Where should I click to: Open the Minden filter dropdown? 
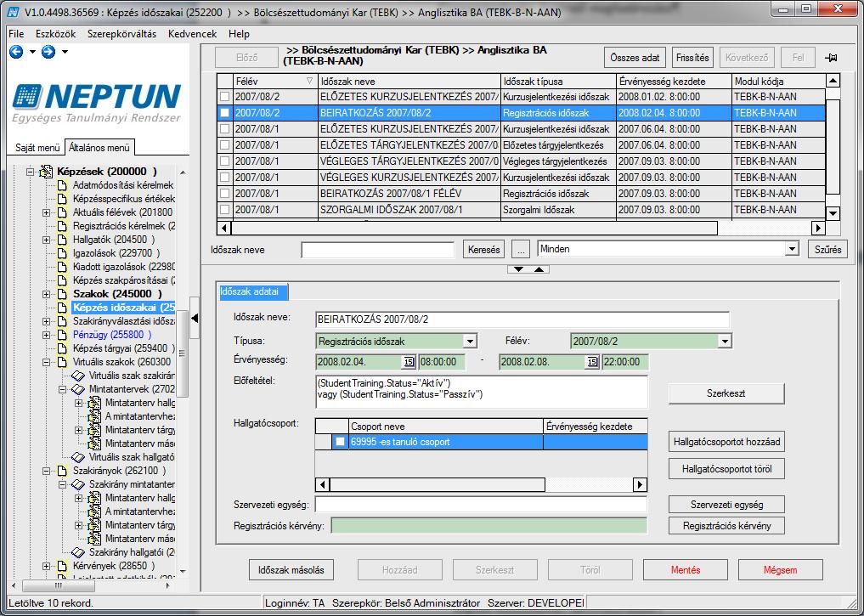tap(793, 249)
